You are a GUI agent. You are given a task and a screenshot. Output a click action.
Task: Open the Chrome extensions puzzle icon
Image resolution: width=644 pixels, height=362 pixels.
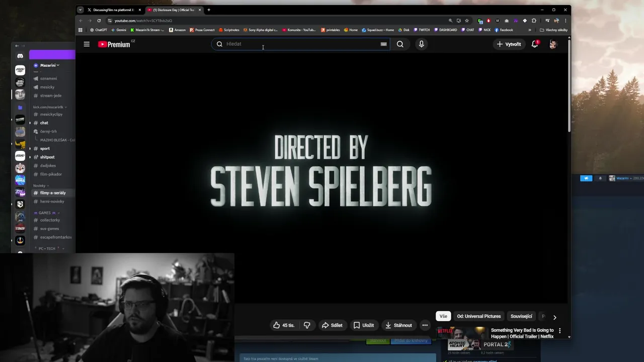(534, 21)
